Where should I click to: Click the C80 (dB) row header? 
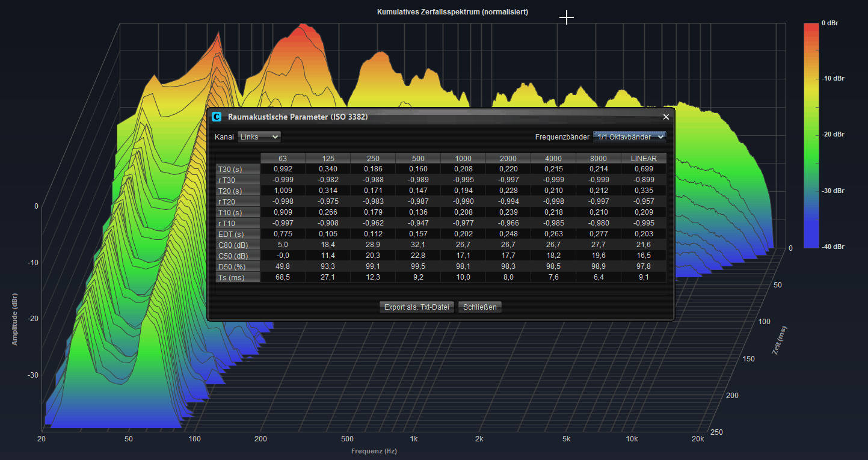pos(238,245)
